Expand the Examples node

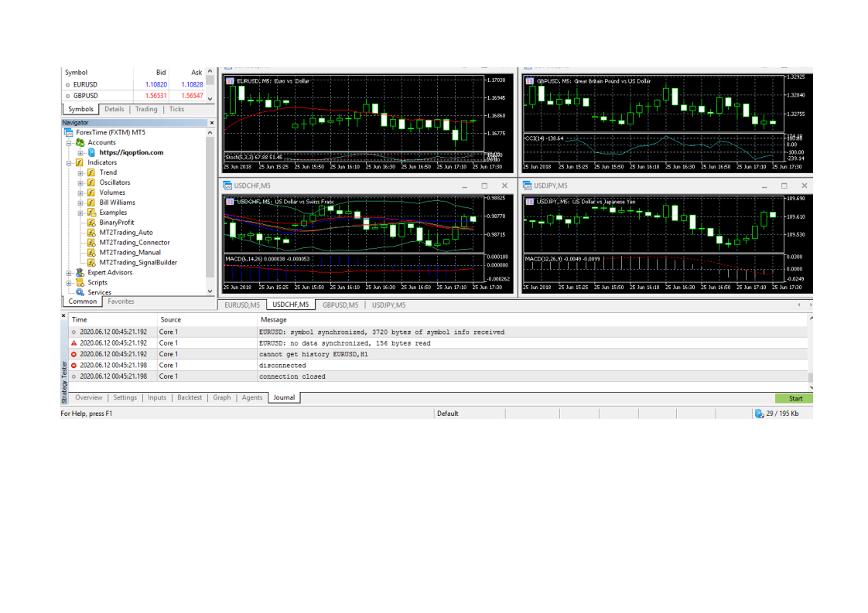pyautogui.click(x=80, y=213)
